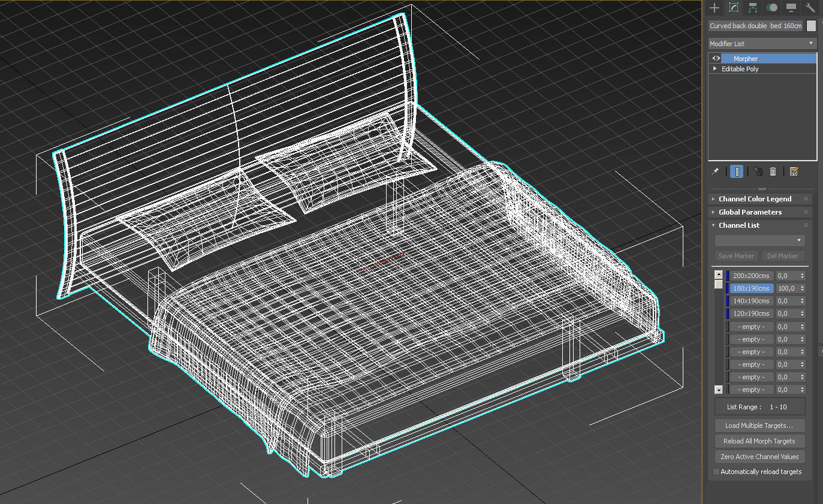Adjust the 120x190cms value spinner arrows
823x504 pixels.
tap(803, 313)
